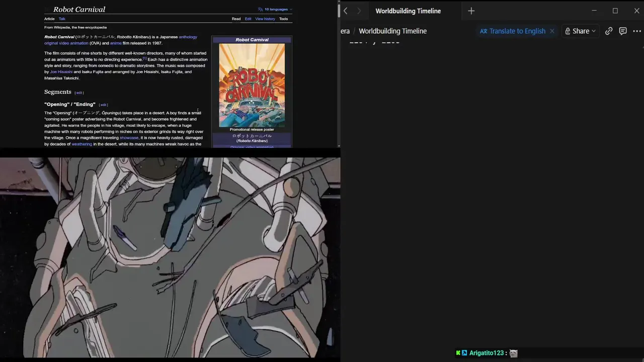Screen dimensions: 644x362
Task: Click the Robot Carnival article title
Action: pyautogui.click(x=79, y=10)
